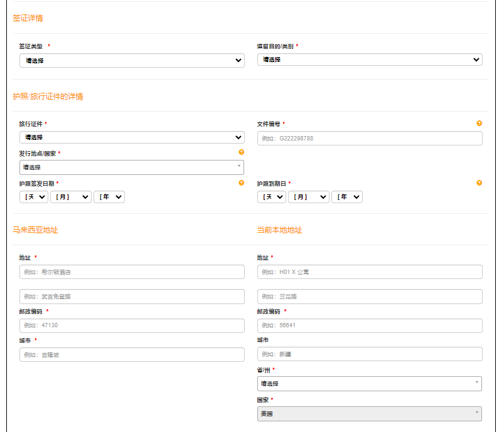Click the help icon beside 护照签发日期
This screenshot has height=432, width=504.
(241, 183)
